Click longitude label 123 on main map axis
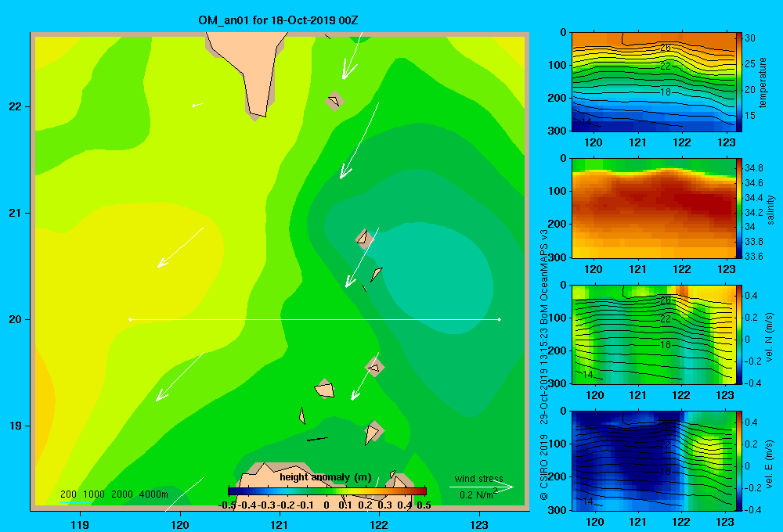The height and width of the screenshot is (532, 783). [x=479, y=524]
